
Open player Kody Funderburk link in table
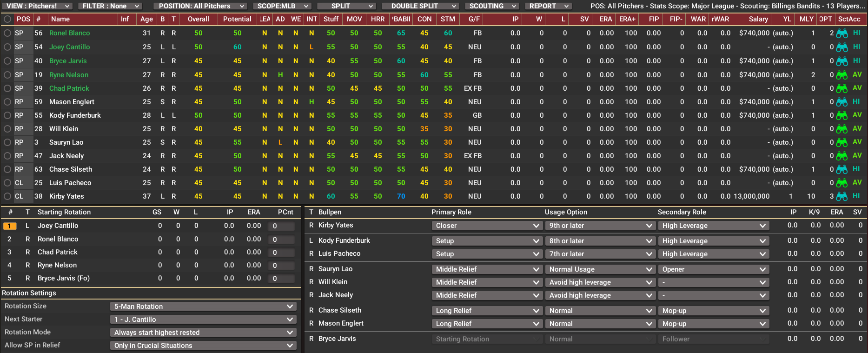tap(75, 115)
